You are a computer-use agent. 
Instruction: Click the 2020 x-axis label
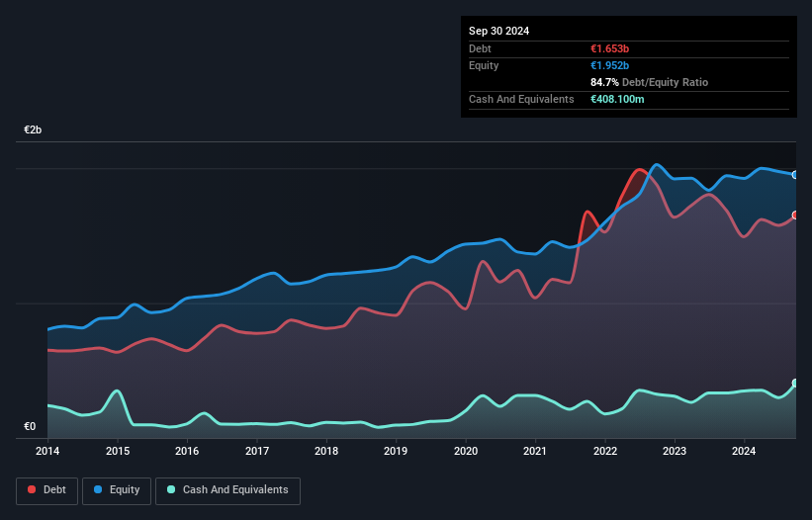pyautogui.click(x=466, y=451)
